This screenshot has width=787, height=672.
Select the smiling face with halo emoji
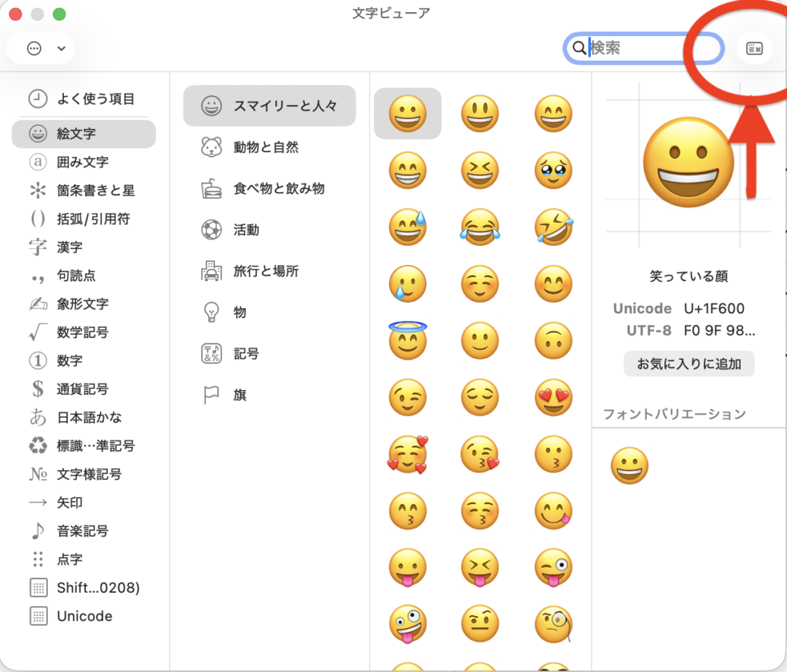click(x=407, y=339)
